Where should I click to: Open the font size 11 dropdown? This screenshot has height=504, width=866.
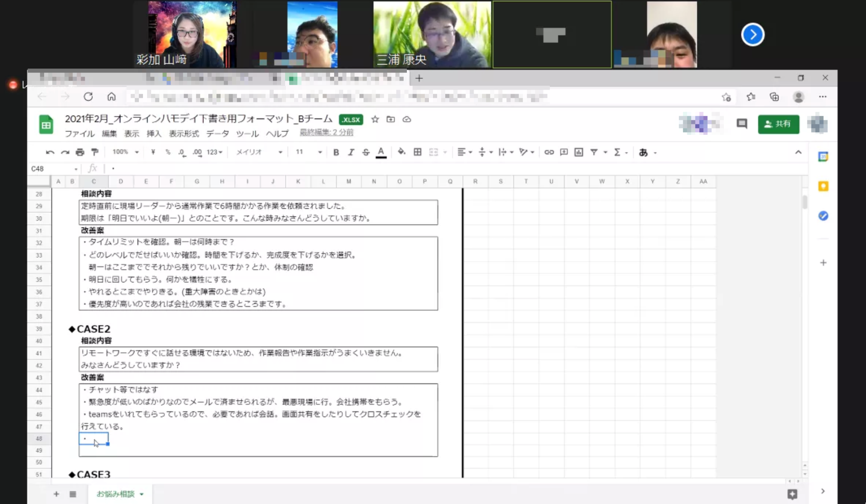point(309,152)
